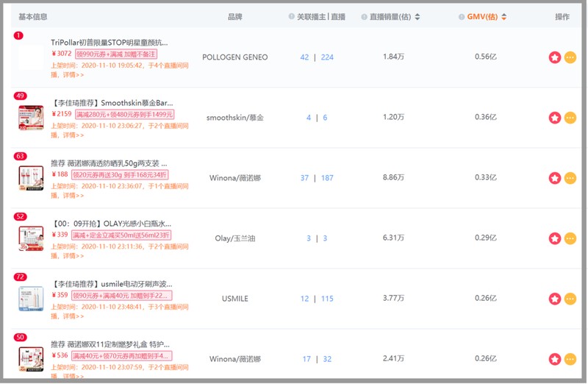This screenshot has height=384, width=588.
Task: Open 【李佳琦推荐】Smoothskin慕金Bar product title
Action: pos(112,103)
